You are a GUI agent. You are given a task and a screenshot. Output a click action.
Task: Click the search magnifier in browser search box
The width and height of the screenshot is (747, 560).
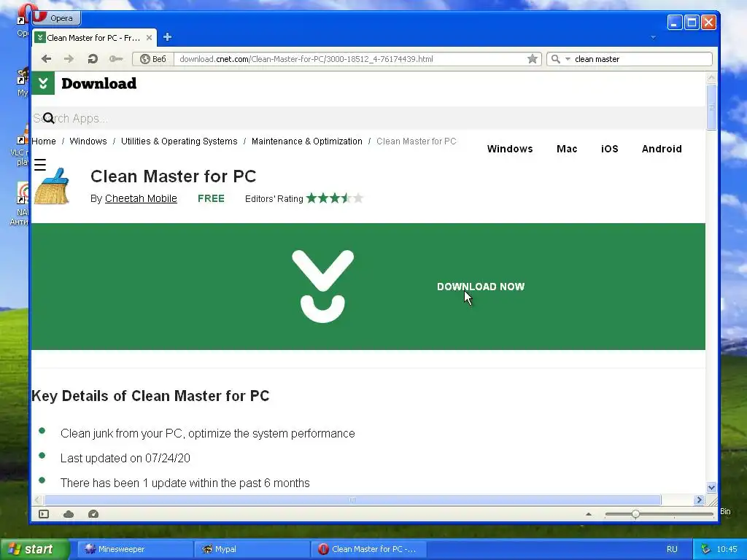[x=555, y=59]
